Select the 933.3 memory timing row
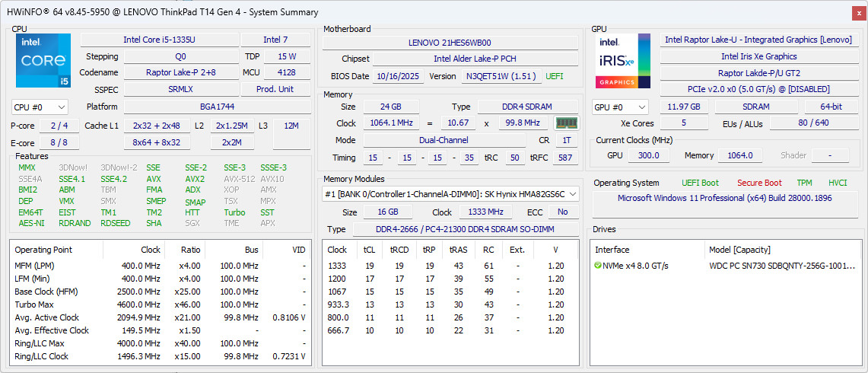868x373 pixels. coord(450,304)
